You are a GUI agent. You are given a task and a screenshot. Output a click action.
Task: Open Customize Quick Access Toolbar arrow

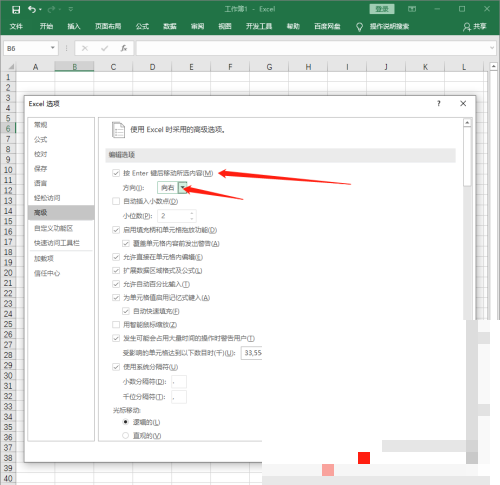(x=71, y=10)
